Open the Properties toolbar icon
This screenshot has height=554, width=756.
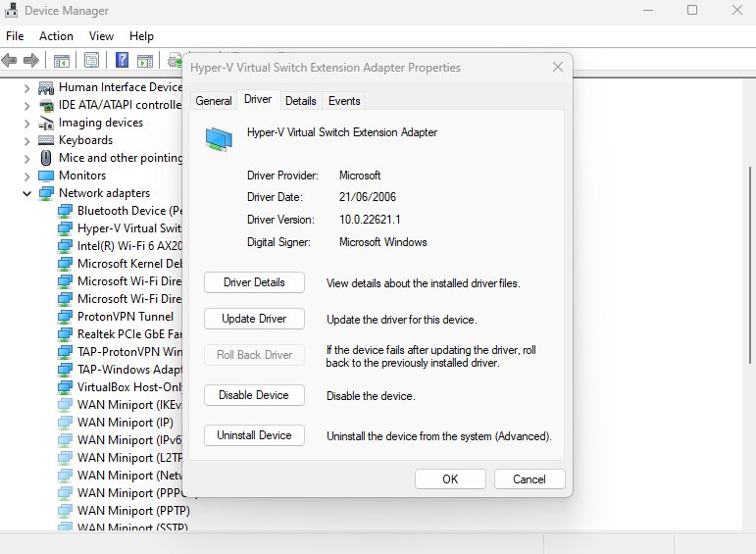pyautogui.click(x=91, y=60)
